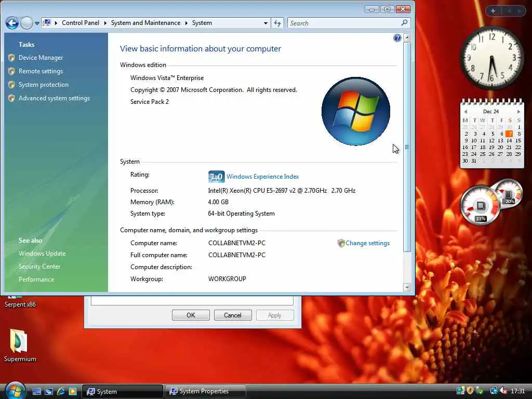Open the recent pages arrow beside Forward
The height and width of the screenshot is (399, 532).
point(37,23)
